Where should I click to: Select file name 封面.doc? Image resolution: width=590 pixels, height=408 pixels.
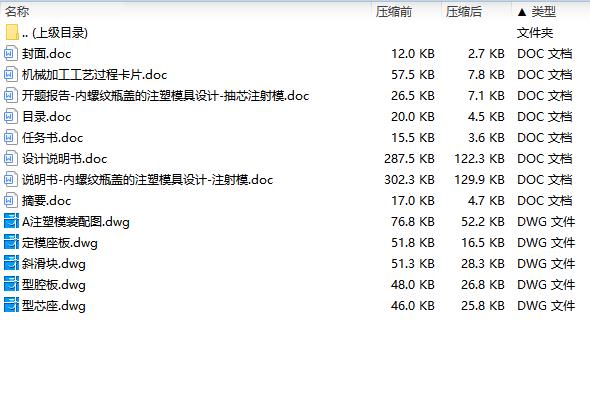[x=46, y=54]
